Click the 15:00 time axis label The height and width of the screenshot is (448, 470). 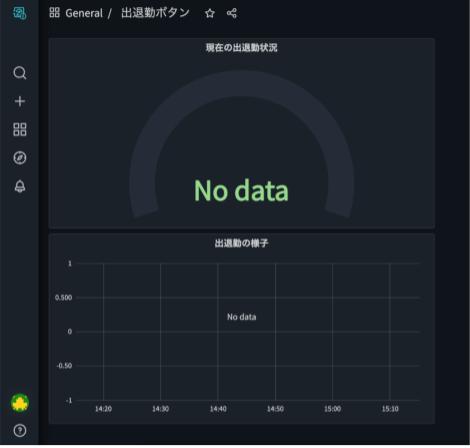pos(332,409)
